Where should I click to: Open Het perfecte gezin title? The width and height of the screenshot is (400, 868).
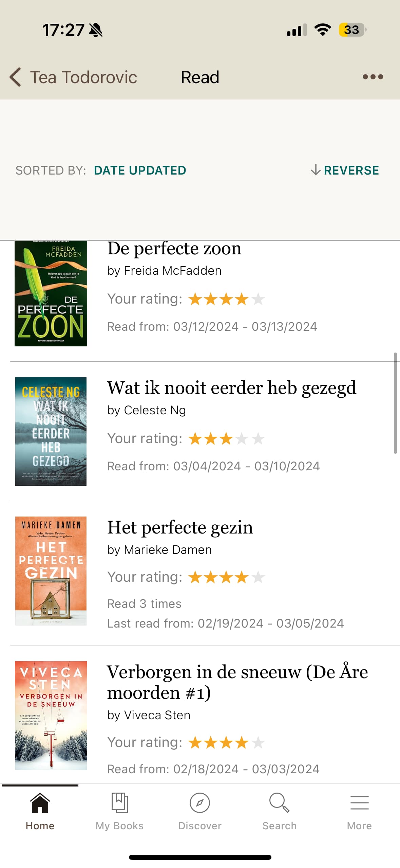(180, 528)
